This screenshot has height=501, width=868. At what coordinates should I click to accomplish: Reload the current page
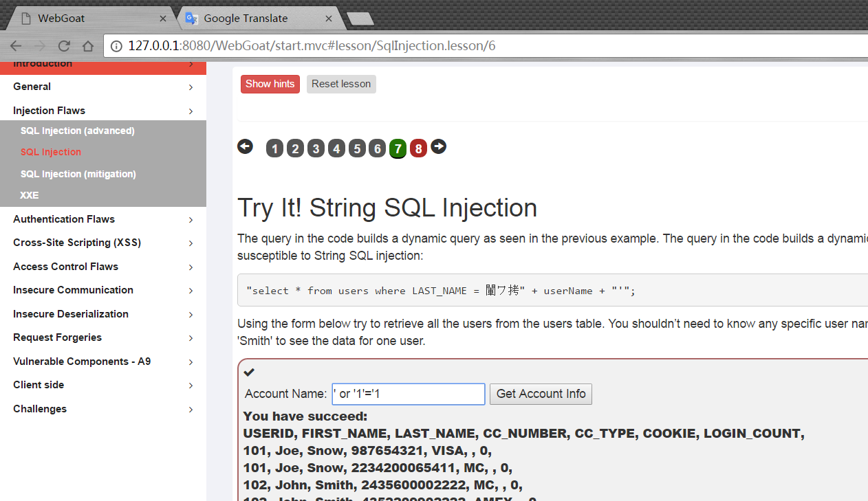(x=64, y=46)
